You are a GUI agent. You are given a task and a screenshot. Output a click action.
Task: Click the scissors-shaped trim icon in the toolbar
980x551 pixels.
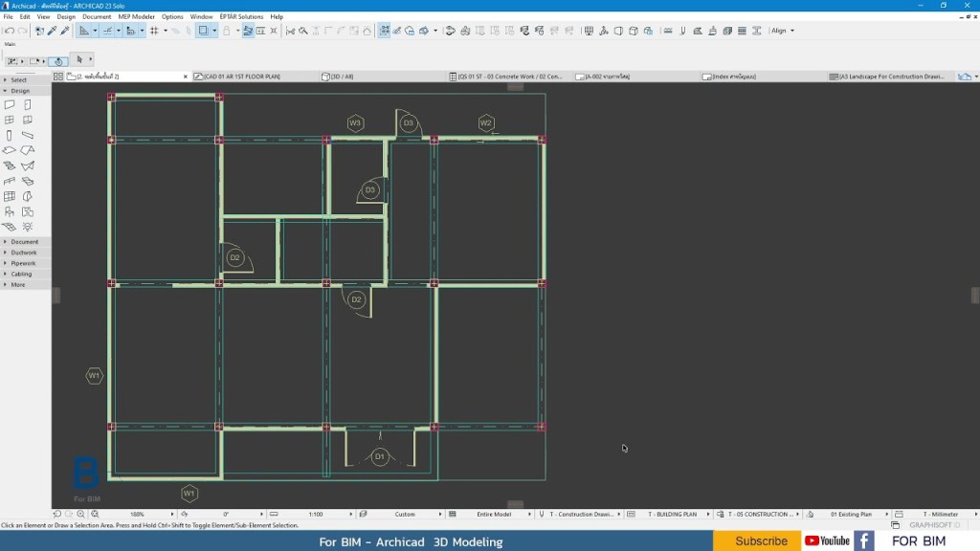[x=288, y=30]
